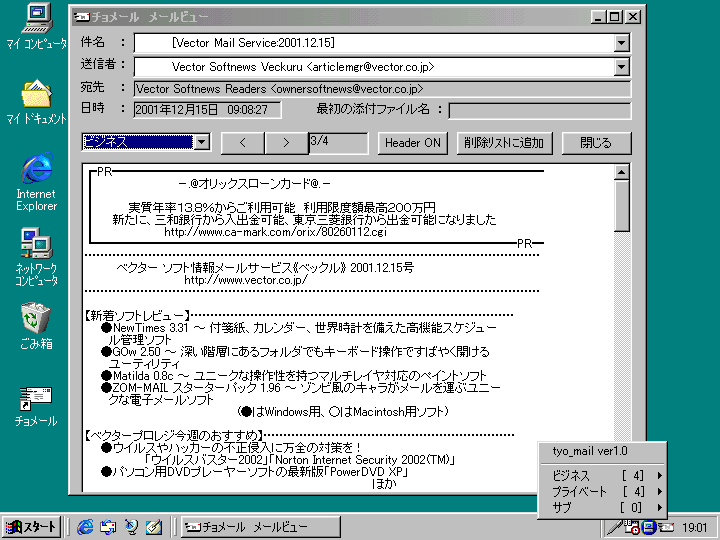The image size is (720, 540).
Task: Click the チョメール envelope tray icon
Action: (666, 528)
